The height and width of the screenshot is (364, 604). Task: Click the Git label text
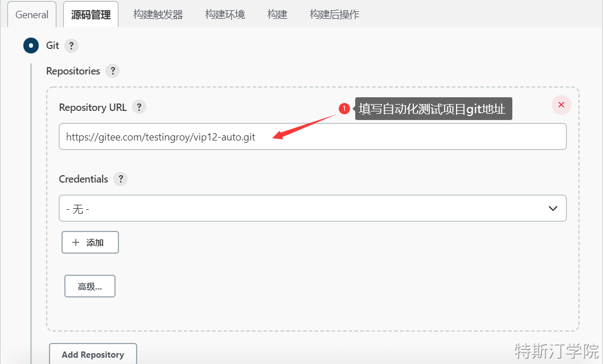[52, 45]
